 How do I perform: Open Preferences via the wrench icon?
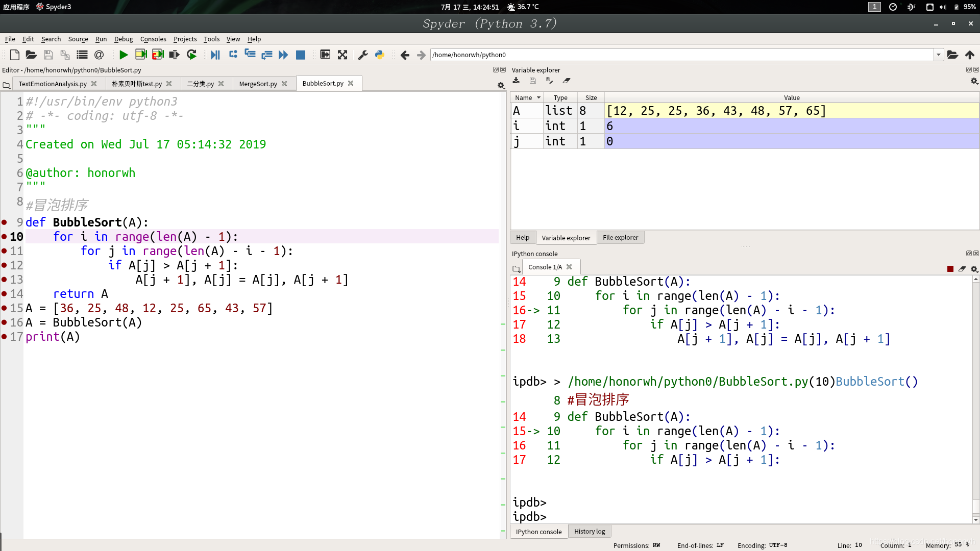pyautogui.click(x=363, y=55)
